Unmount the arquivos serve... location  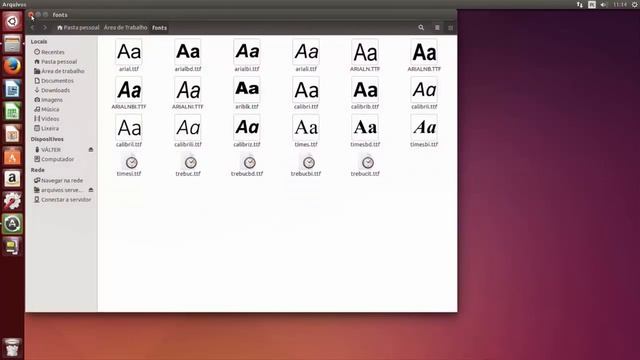coord(91,190)
